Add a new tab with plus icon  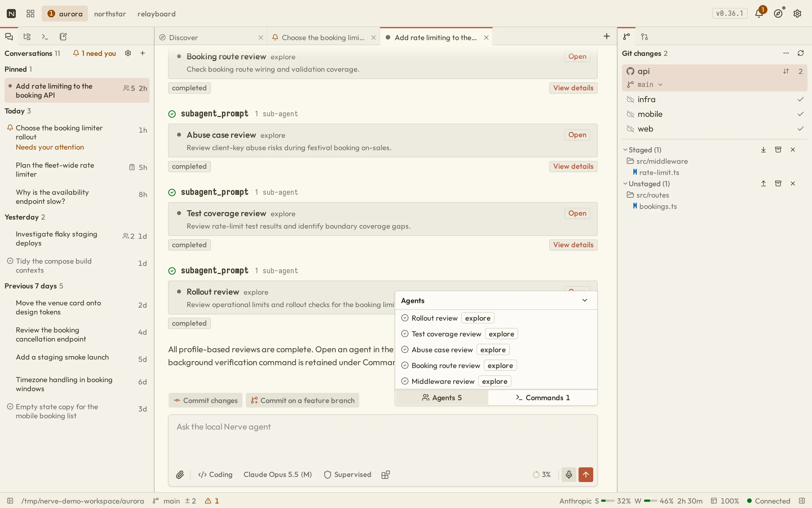click(x=607, y=36)
